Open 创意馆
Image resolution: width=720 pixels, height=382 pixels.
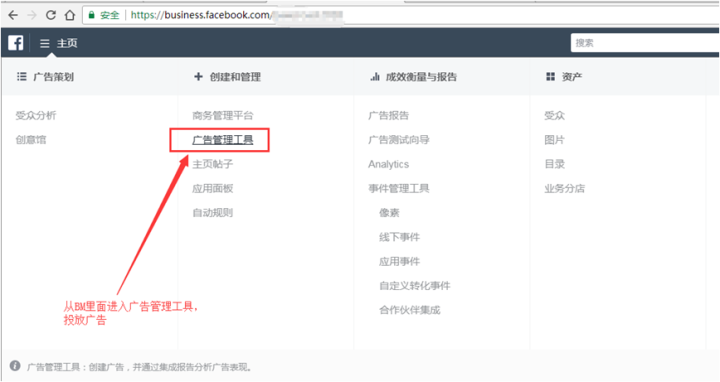click(x=31, y=140)
